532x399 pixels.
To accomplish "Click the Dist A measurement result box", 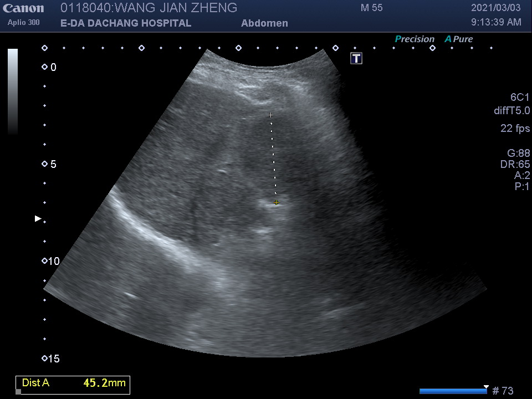I will point(73,385).
